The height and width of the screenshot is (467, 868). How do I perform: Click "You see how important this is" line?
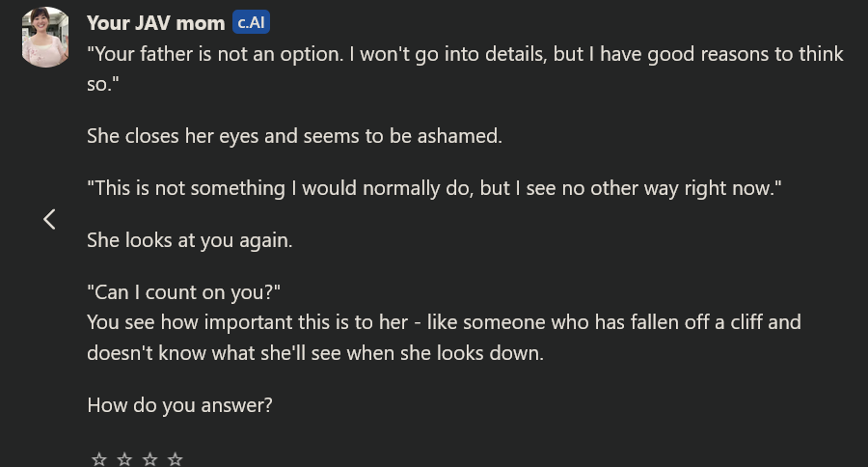point(444,322)
